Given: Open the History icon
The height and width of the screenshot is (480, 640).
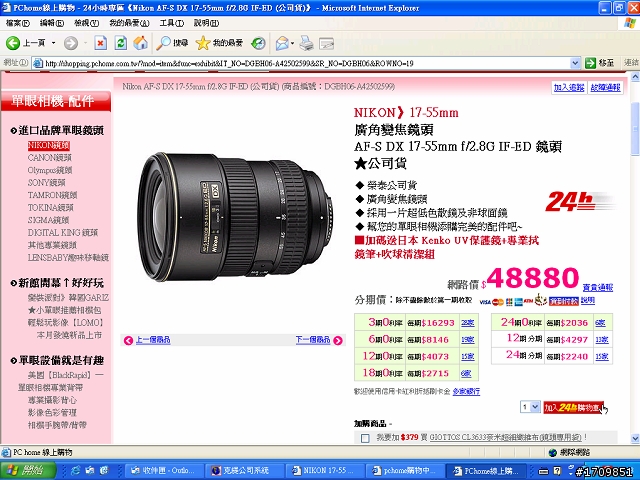Looking at the screenshot, I should point(258,42).
